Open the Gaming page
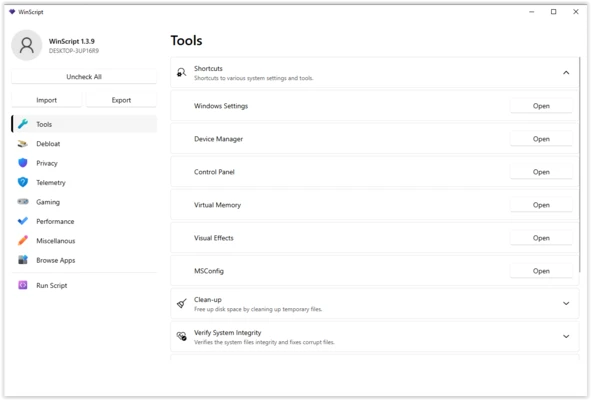The height and width of the screenshot is (400, 591). click(84, 202)
